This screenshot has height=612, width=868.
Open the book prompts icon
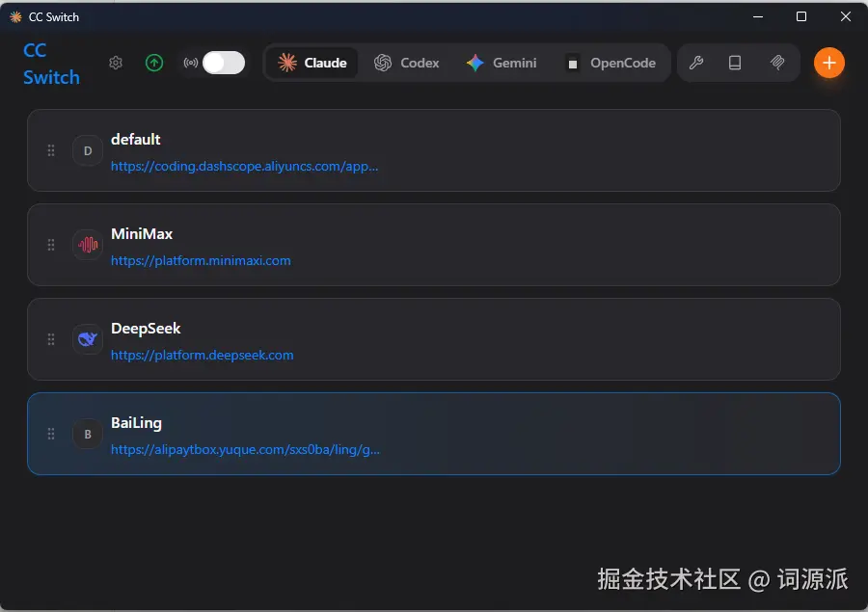click(x=735, y=63)
